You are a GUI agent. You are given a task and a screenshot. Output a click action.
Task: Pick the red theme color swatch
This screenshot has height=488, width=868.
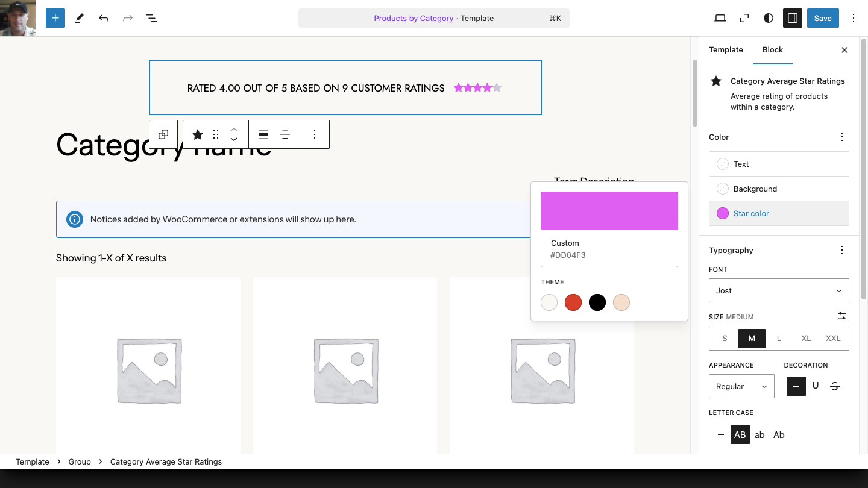[x=573, y=302]
